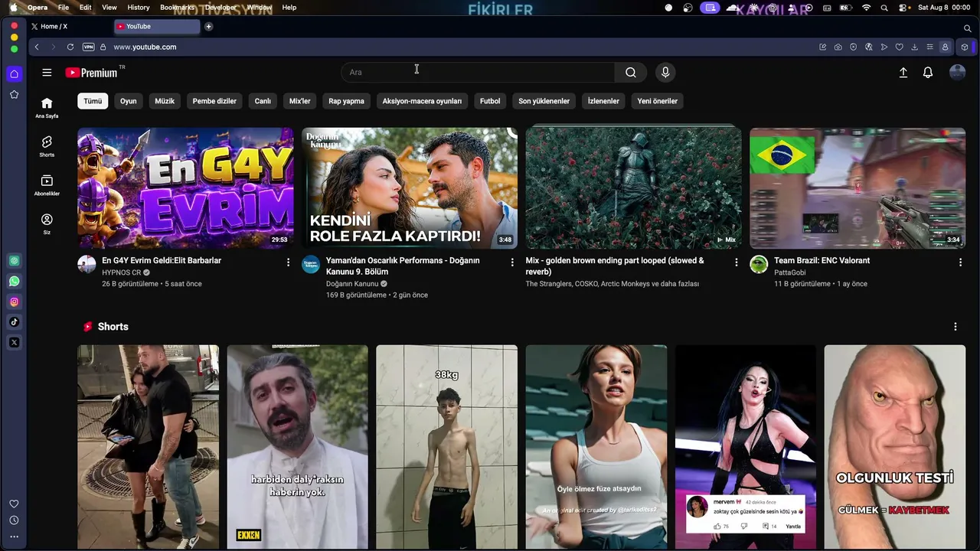
Task: Open the HYPNOS CR channel link
Action: pos(122,272)
